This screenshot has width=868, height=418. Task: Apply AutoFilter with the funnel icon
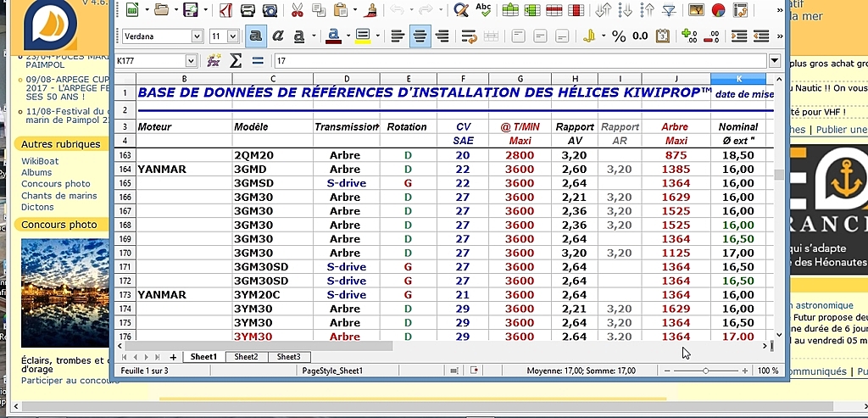click(x=670, y=9)
